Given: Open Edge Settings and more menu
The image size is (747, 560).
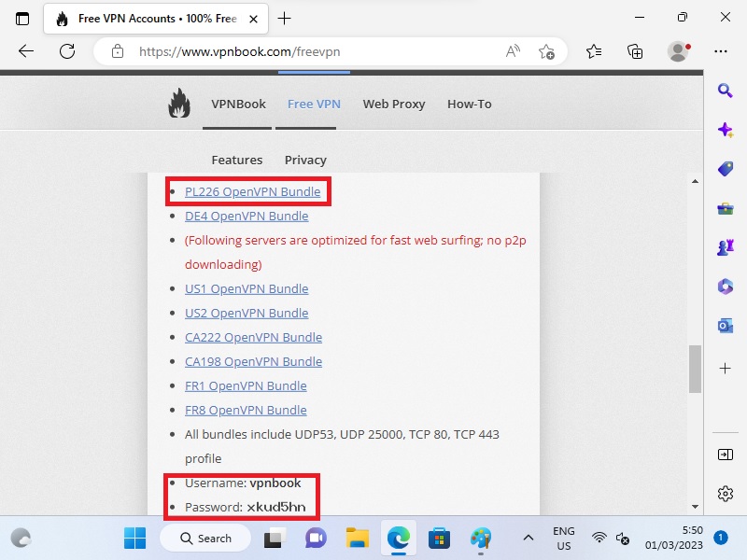Looking at the screenshot, I should coord(720,51).
